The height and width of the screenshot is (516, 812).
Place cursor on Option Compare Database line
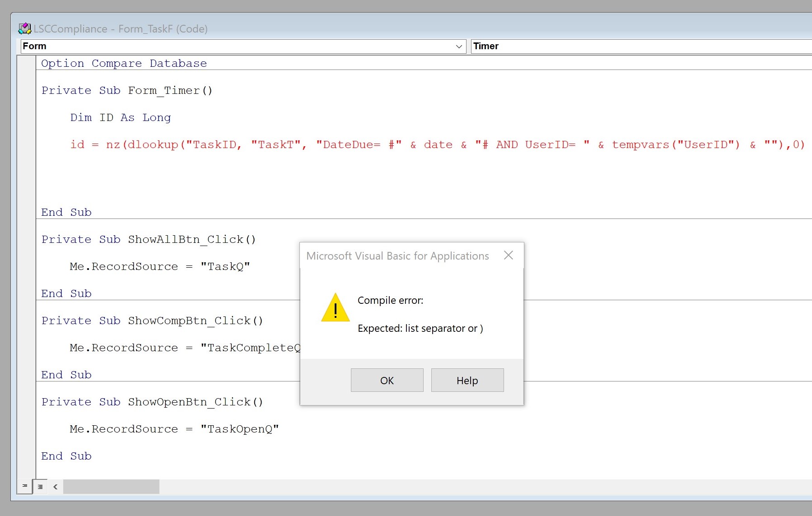coord(124,64)
